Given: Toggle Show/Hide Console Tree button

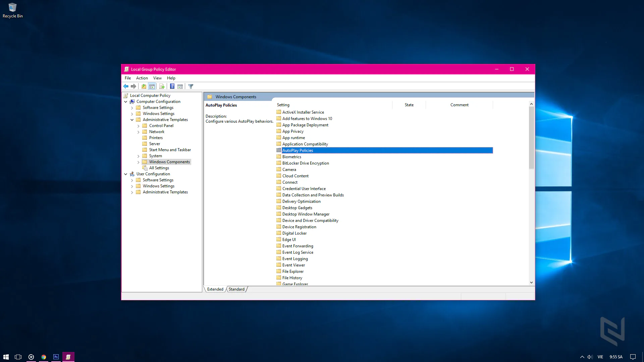Looking at the screenshot, I should [x=152, y=86].
